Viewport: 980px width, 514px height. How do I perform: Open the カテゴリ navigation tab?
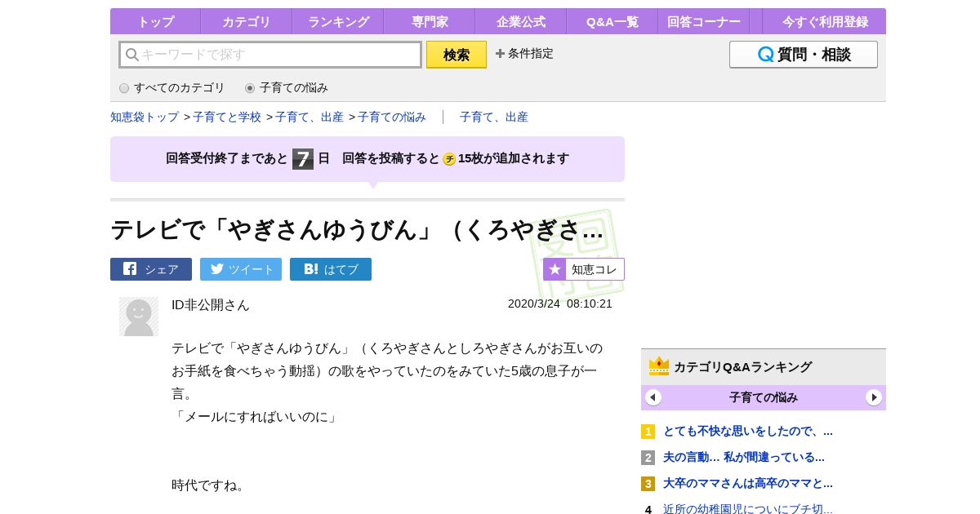246,22
